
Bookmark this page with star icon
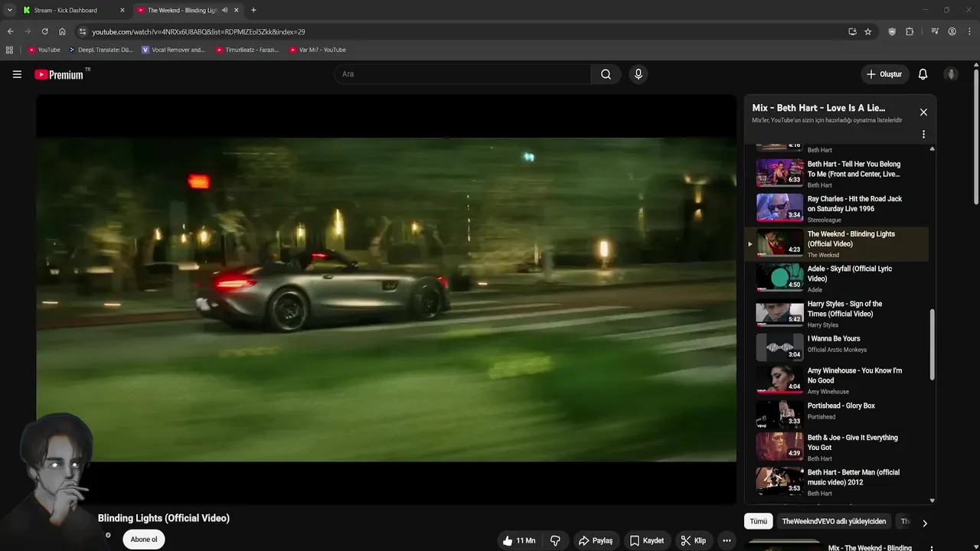point(867,31)
